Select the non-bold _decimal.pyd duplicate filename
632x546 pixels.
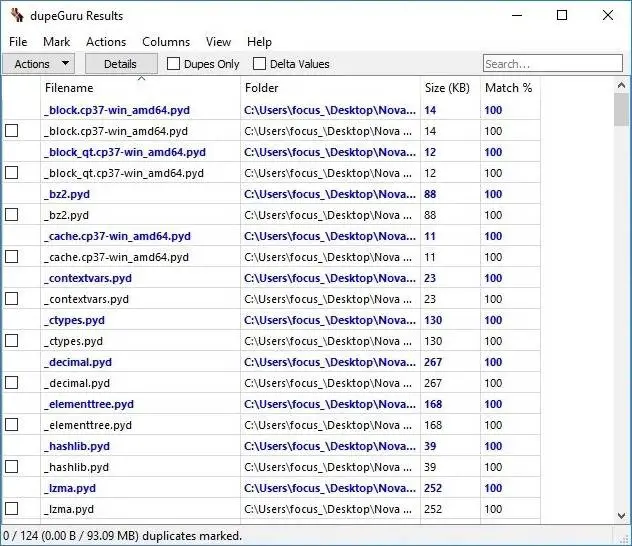[77, 383]
